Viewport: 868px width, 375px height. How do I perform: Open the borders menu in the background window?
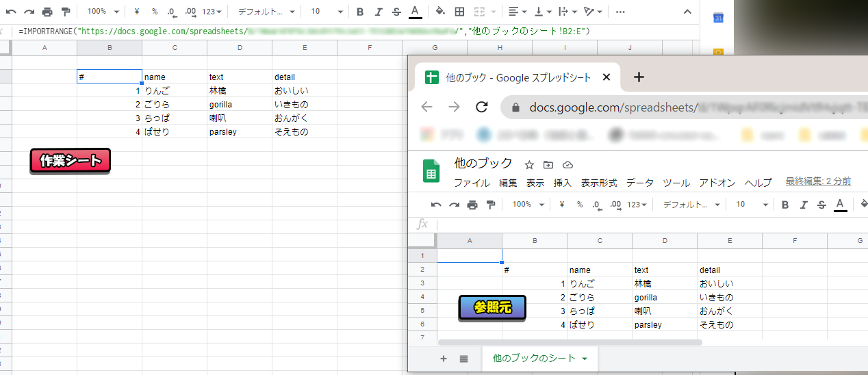point(459,12)
